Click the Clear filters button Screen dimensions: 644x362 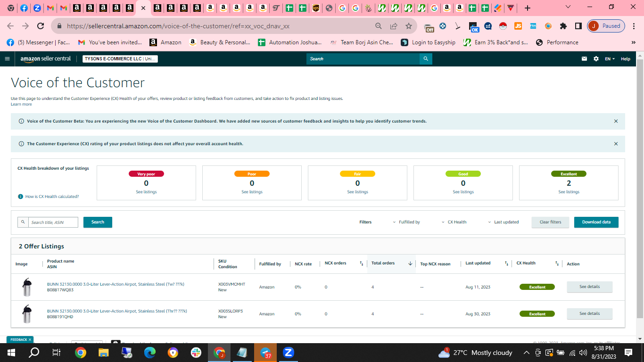click(550, 222)
